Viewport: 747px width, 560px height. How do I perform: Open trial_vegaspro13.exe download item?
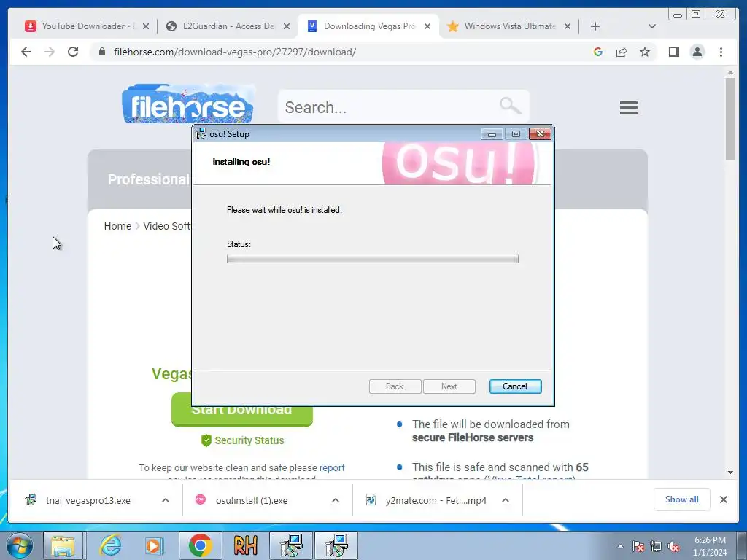pos(88,500)
